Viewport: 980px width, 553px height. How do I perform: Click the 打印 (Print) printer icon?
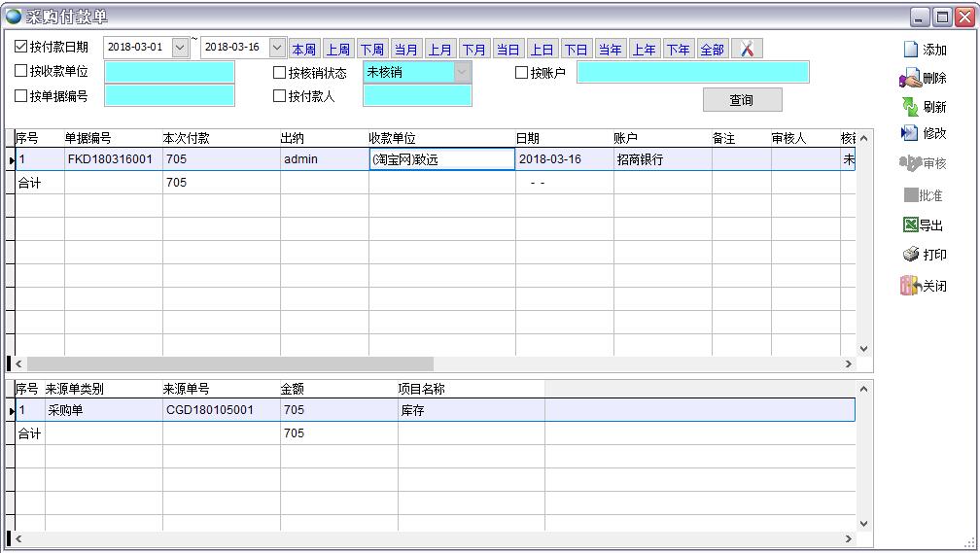point(910,255)
